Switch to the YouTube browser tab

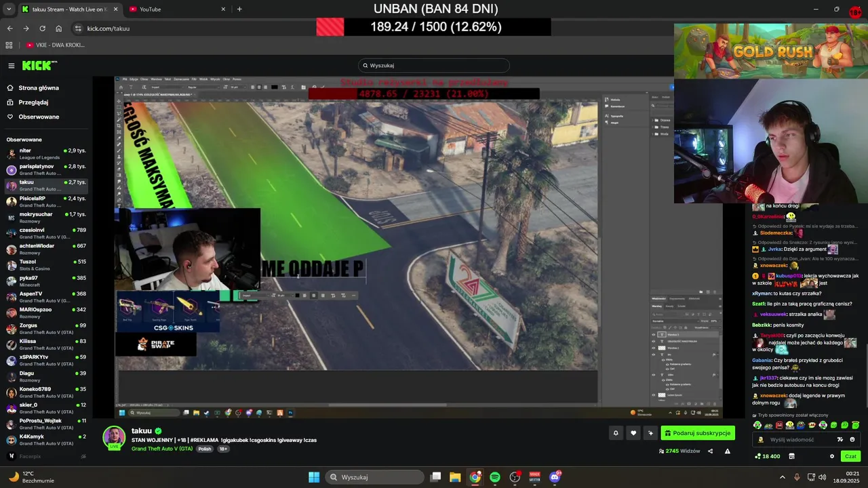[x=177, y=9]
